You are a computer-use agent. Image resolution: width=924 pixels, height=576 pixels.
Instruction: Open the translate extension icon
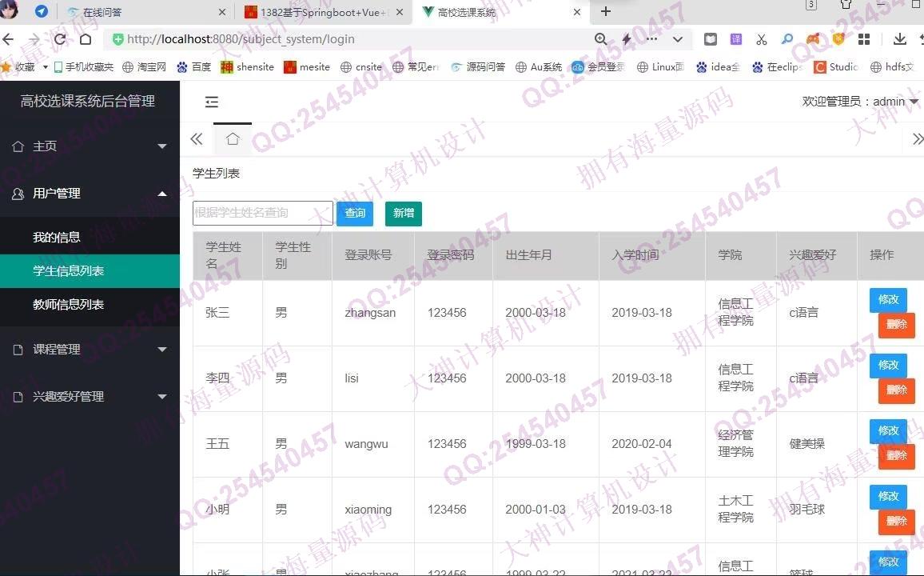pyautogui.click(x=736, y=39)
